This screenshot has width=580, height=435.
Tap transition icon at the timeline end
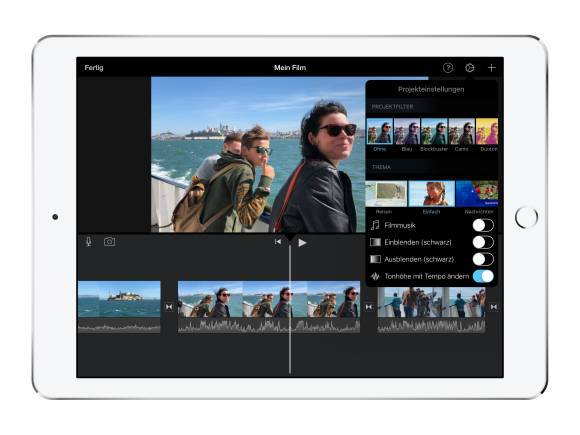point(493,307)
